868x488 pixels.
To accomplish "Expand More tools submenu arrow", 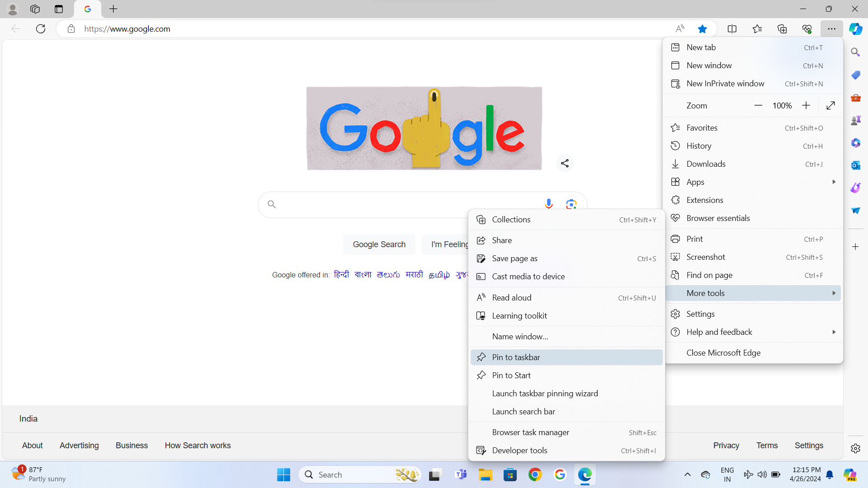I will [834, 293].
